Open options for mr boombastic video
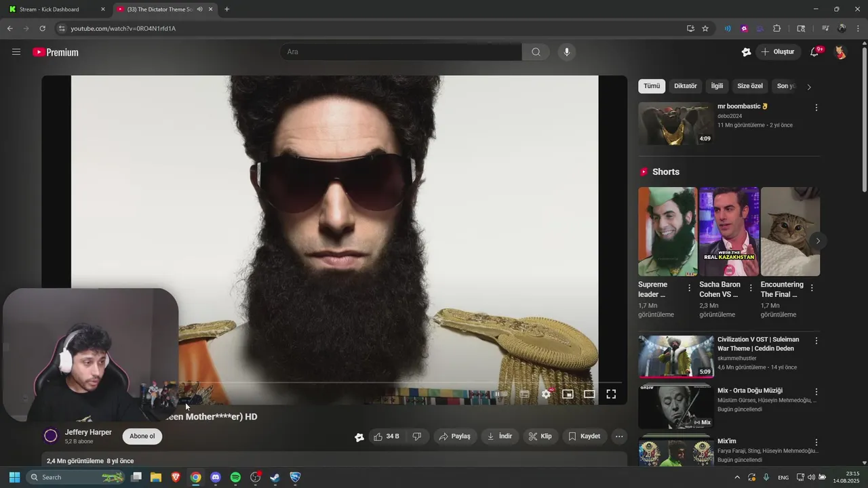The image size is (868, 488). click(816, 108)
